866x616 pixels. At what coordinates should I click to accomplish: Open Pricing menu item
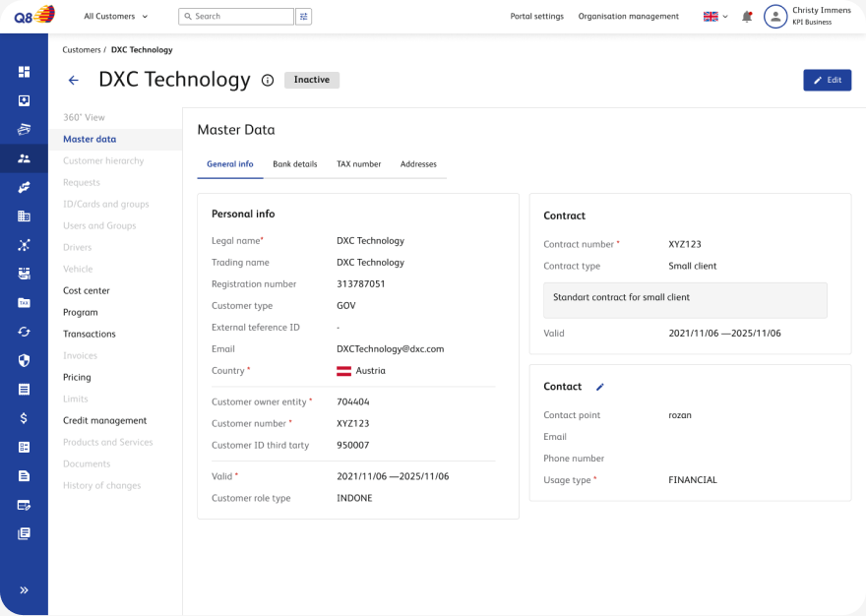[x=77, y=377]
